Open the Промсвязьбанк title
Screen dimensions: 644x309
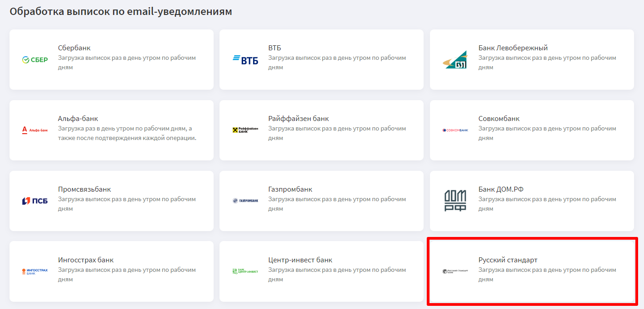tap(84, 189)
